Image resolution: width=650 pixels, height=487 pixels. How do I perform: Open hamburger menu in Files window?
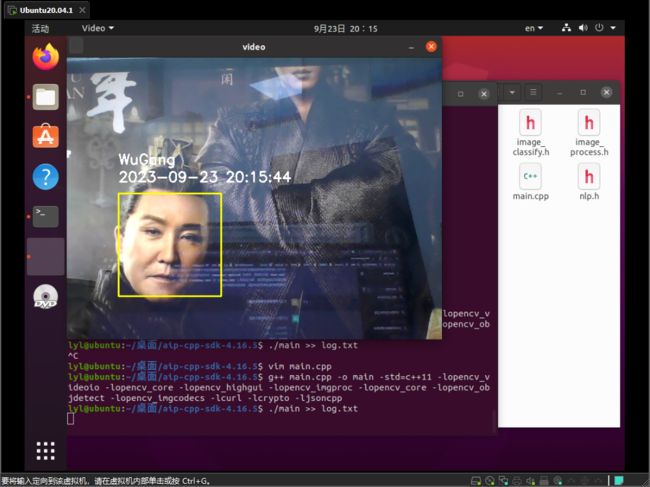(x=533, y=92)
